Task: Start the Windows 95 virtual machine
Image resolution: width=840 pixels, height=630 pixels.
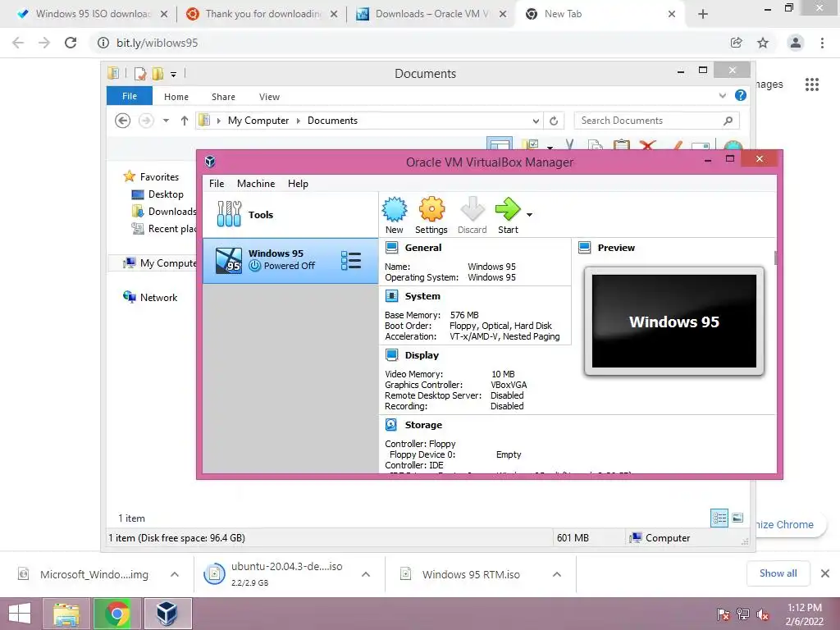Action: coord(508,215)
